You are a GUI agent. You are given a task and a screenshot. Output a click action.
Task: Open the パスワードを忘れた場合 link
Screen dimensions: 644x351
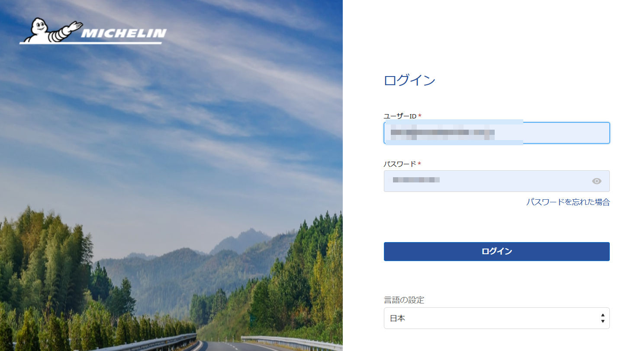568,202
